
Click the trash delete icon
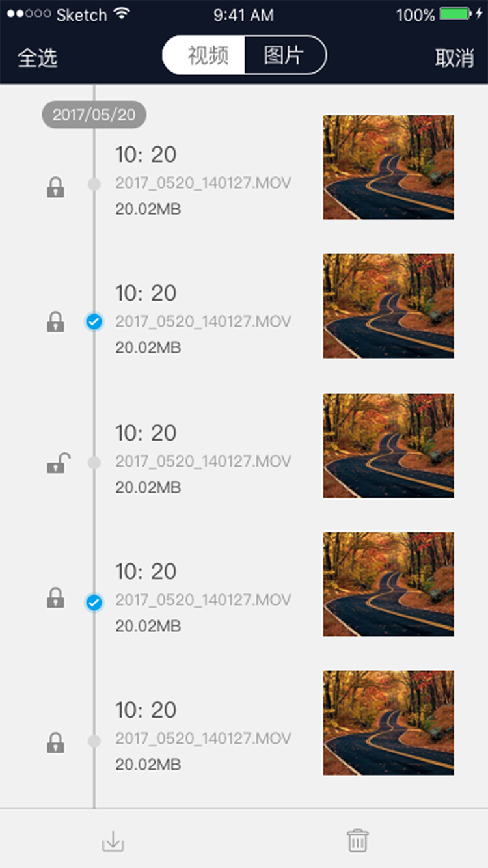(357, 840)
